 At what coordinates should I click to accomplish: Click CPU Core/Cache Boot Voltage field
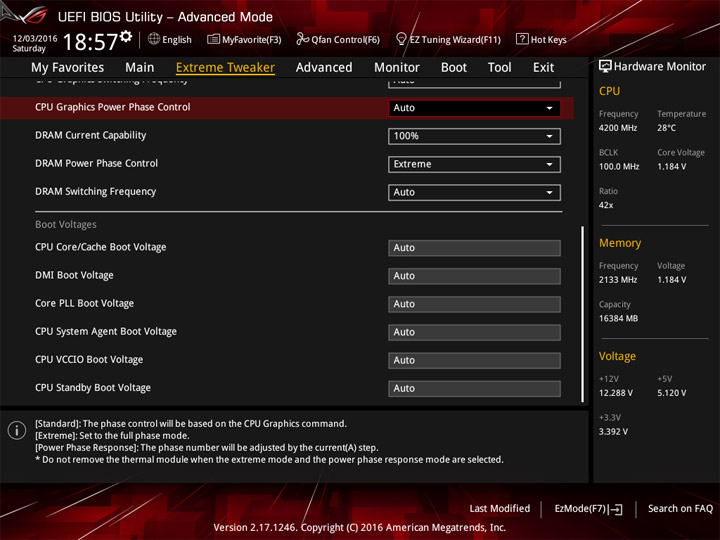tap(474, 248)
